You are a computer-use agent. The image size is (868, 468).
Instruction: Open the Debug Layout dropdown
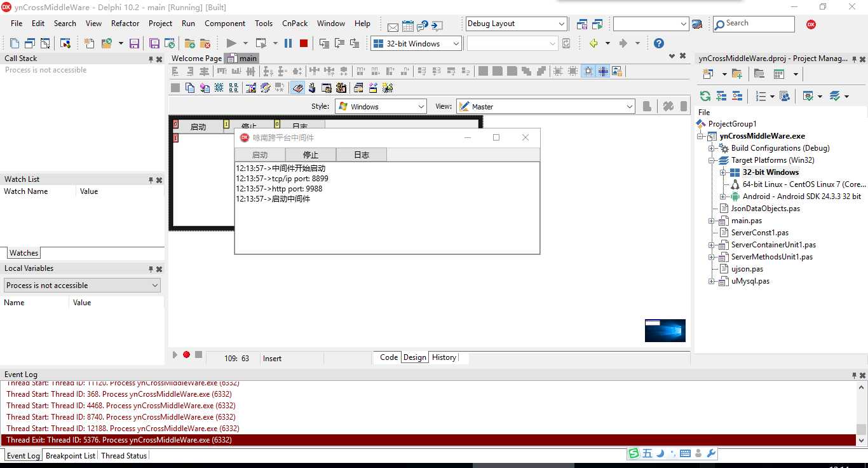[516, 24]
